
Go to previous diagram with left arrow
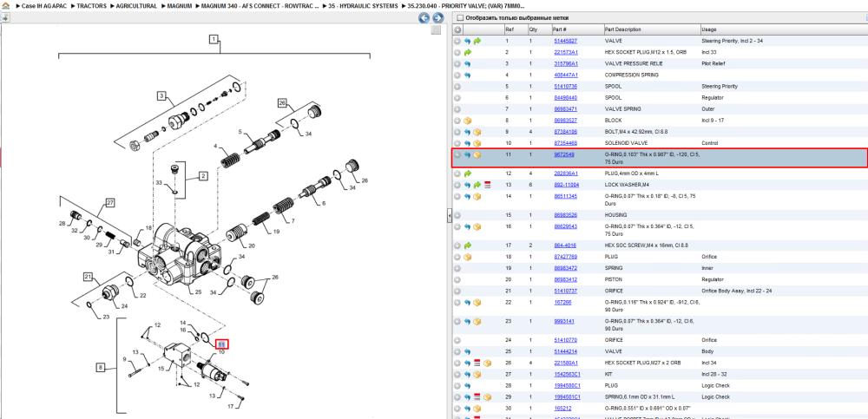click(424, 18)
